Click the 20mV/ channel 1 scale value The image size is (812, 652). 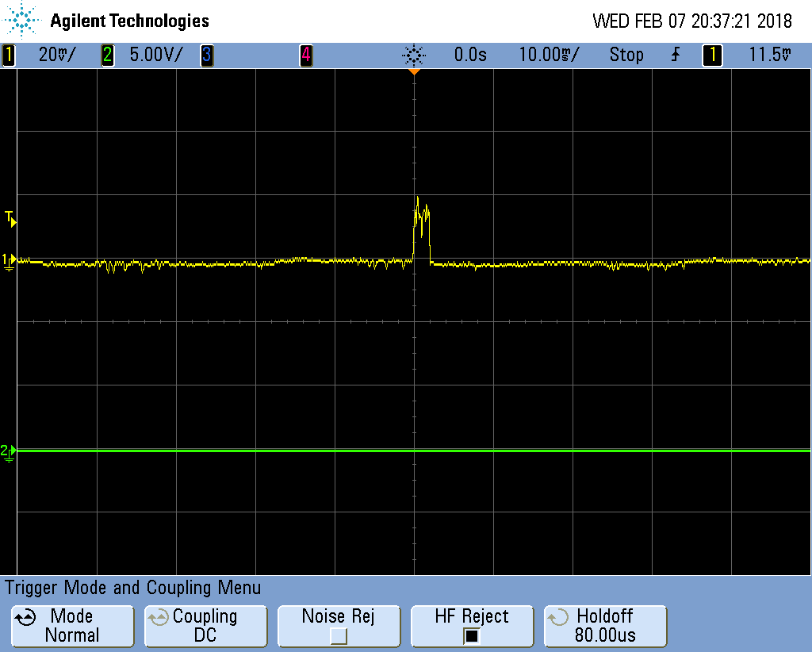coord(57,55)
